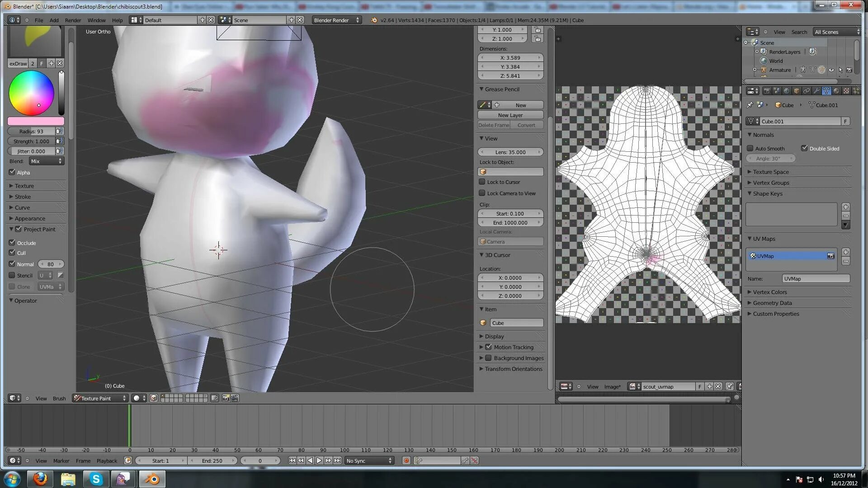Open the Render camera properties tab
The width and height of the screenshot is (868, 488).
767,91
